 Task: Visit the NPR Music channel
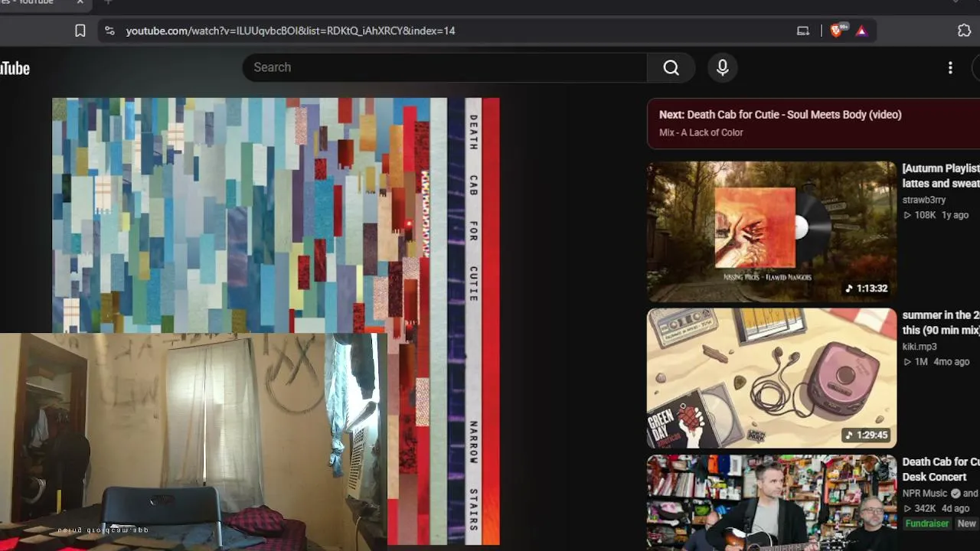pyautogui.click(x=925, y=494)
